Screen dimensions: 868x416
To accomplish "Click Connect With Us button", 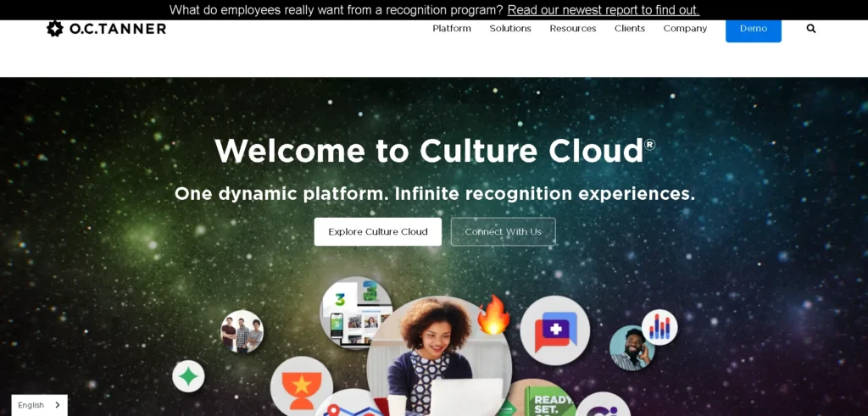I will click(x=503, y=232).
